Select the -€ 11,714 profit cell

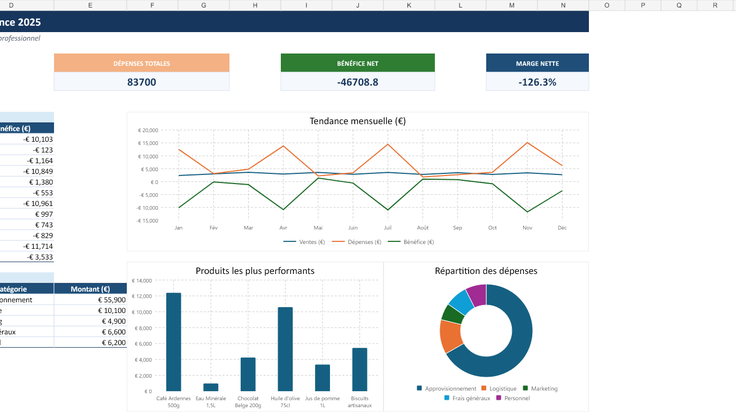[27, 246]
